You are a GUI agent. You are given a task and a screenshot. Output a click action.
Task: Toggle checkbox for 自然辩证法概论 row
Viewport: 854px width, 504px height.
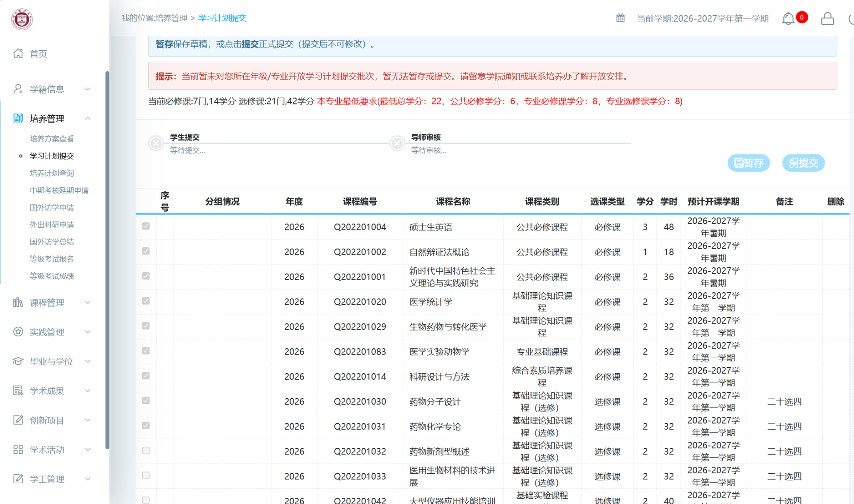pos(146,251)
